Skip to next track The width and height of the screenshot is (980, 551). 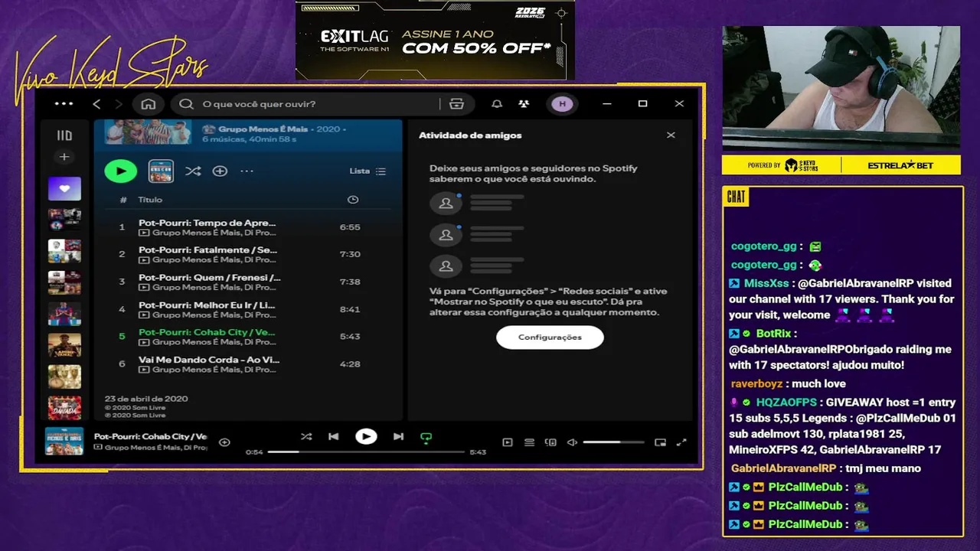click(398, 437)
